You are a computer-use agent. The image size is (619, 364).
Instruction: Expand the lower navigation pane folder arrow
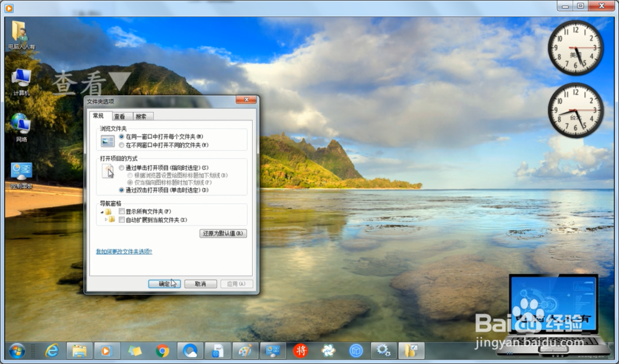tap(106, 220)
